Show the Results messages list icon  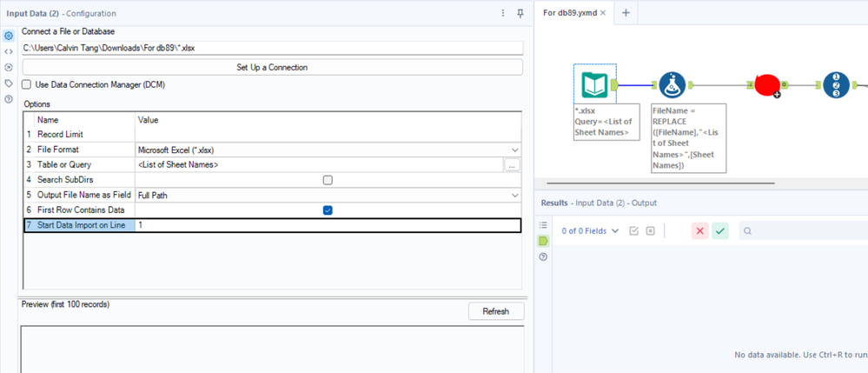543,225
